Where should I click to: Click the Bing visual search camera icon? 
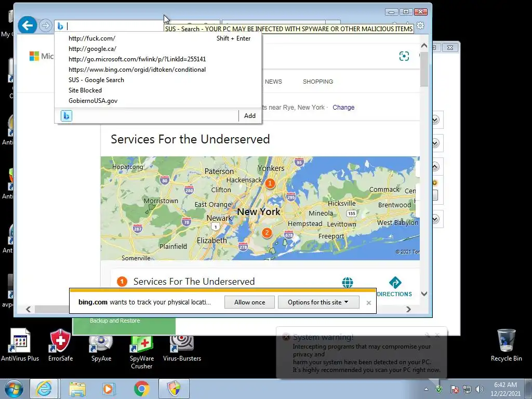[404, 56]
